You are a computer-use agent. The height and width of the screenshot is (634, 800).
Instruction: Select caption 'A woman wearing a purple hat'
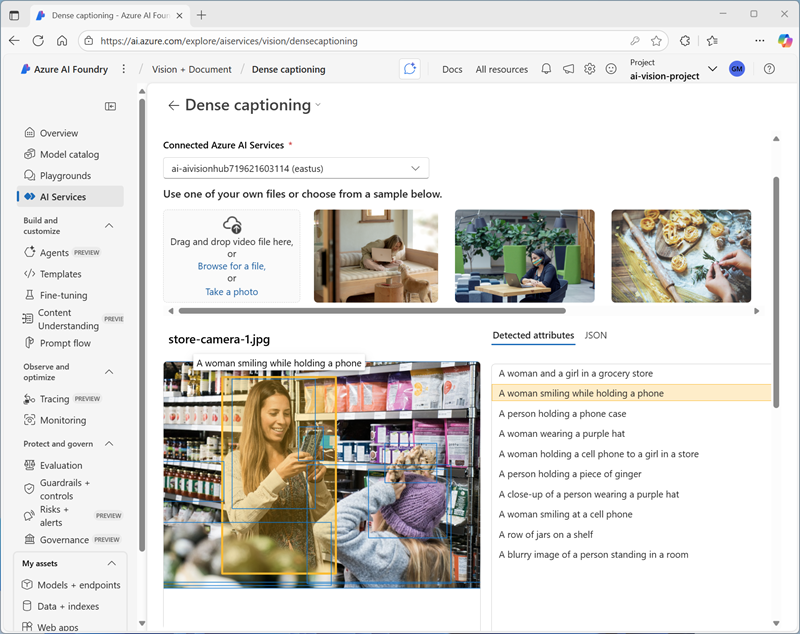[561, 434]
